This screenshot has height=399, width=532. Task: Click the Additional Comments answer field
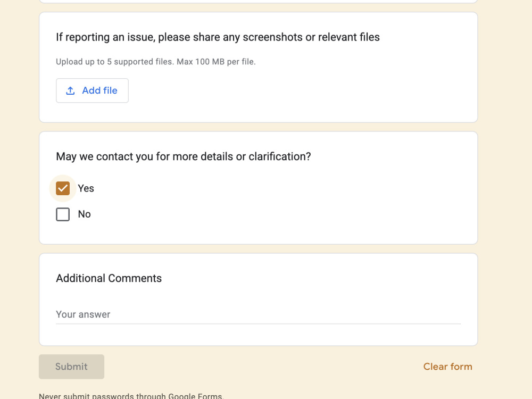258,314
